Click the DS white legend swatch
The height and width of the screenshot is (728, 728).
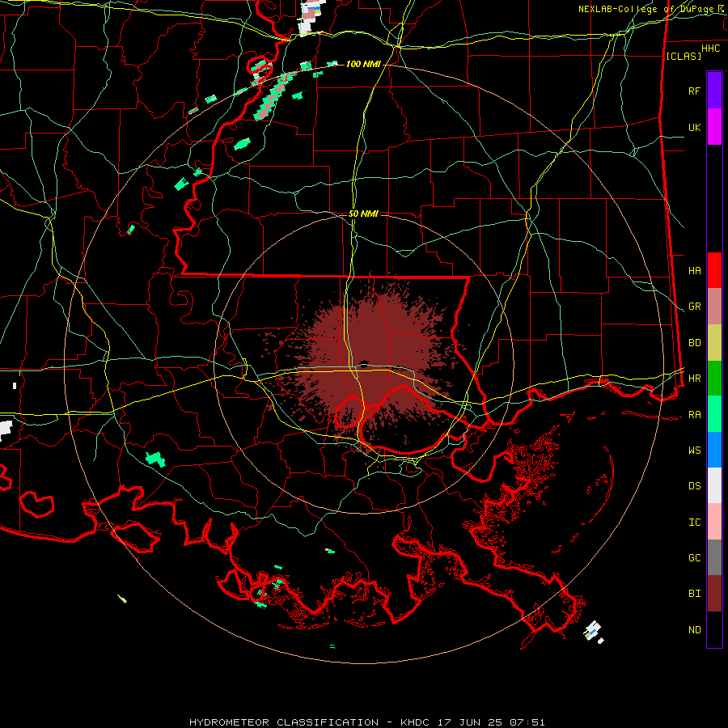[714, 485]
